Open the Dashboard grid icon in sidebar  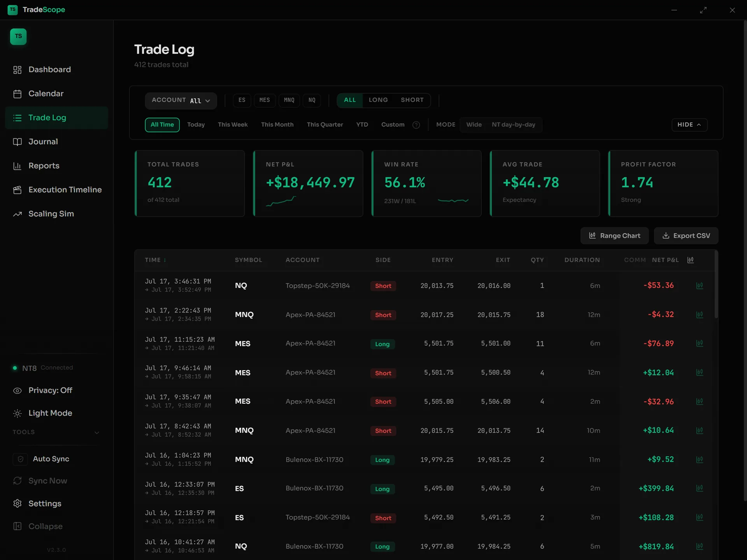click(17, 70)
